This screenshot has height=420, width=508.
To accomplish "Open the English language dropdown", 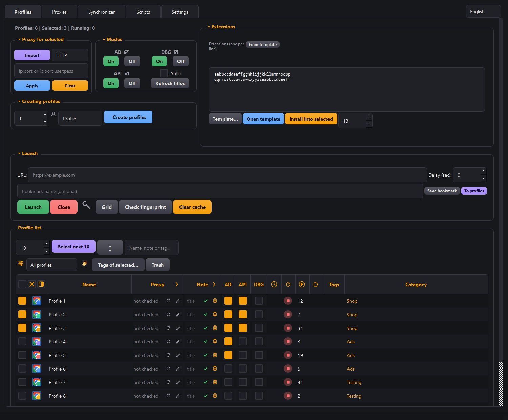I will coord(483,12).
